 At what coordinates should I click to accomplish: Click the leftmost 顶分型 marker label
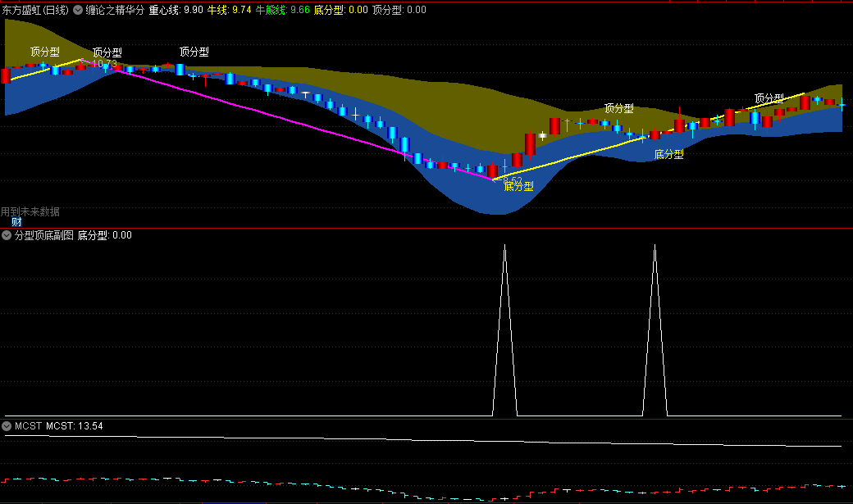click(45, 52)
